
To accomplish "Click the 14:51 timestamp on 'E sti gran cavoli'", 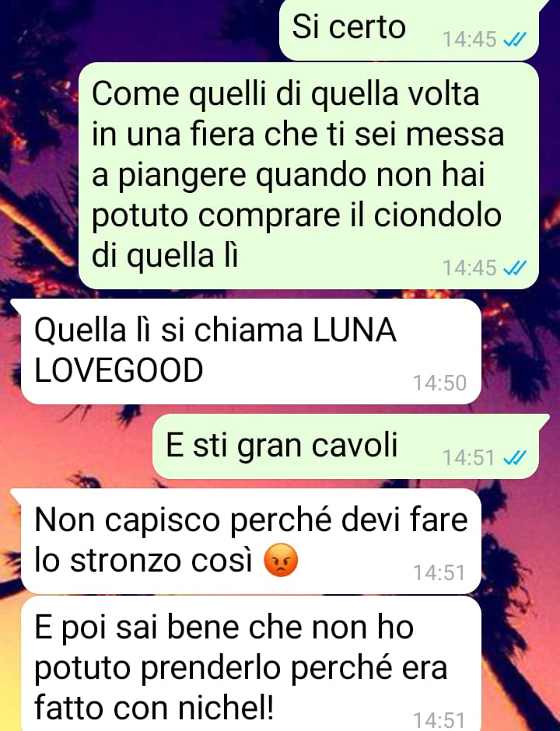I will point(468,458).
